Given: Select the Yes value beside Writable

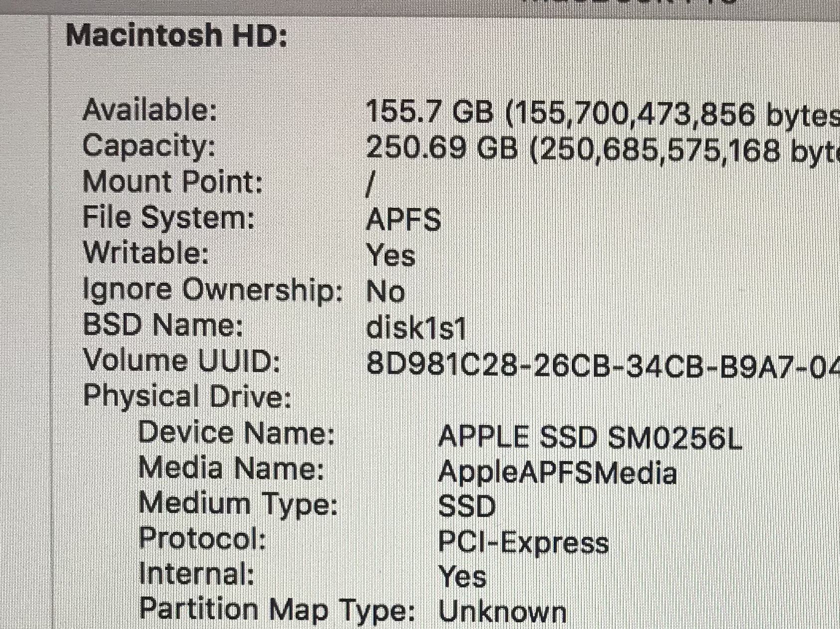Looking at the screenshot, I should (x=391, y=255).
